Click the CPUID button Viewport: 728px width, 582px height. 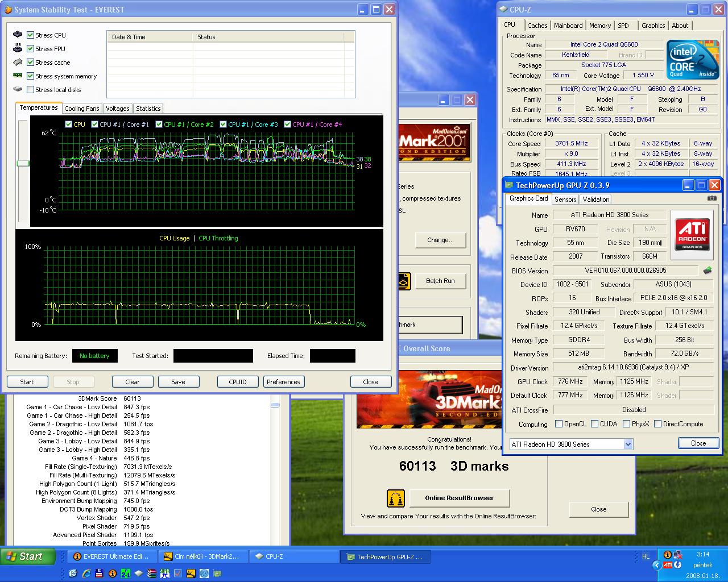(x=238, y=382)
